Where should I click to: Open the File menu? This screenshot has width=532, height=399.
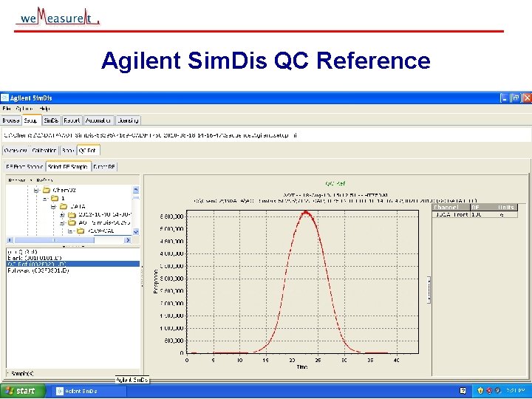pos(7,109)
